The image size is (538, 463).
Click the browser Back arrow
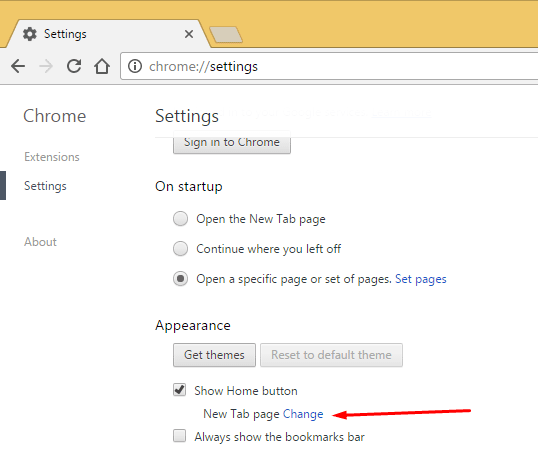(x=18, y=66)
